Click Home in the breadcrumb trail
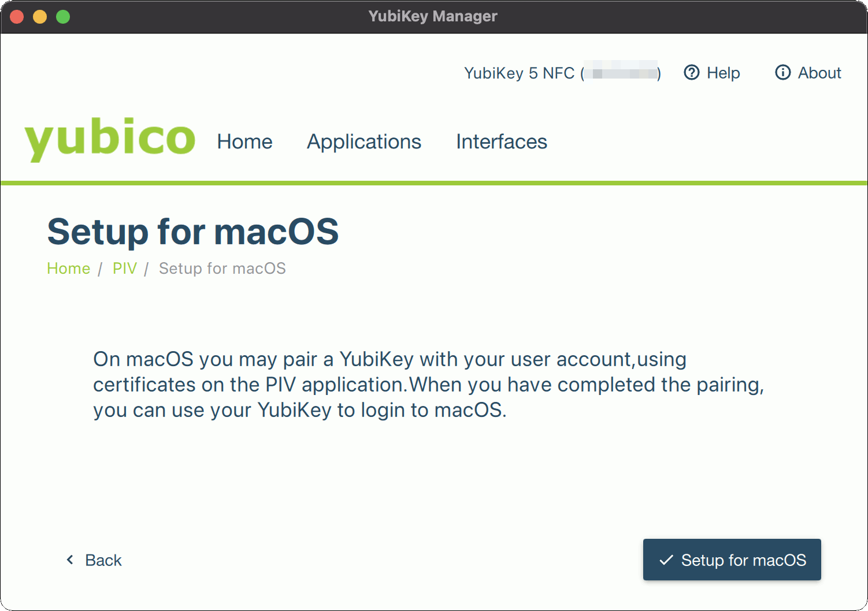 (68, 269)
